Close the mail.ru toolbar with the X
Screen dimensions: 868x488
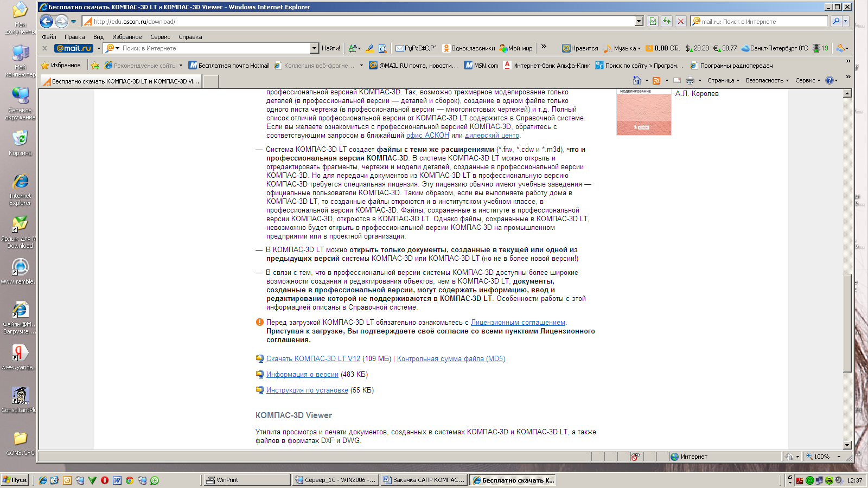click(44, 48)
